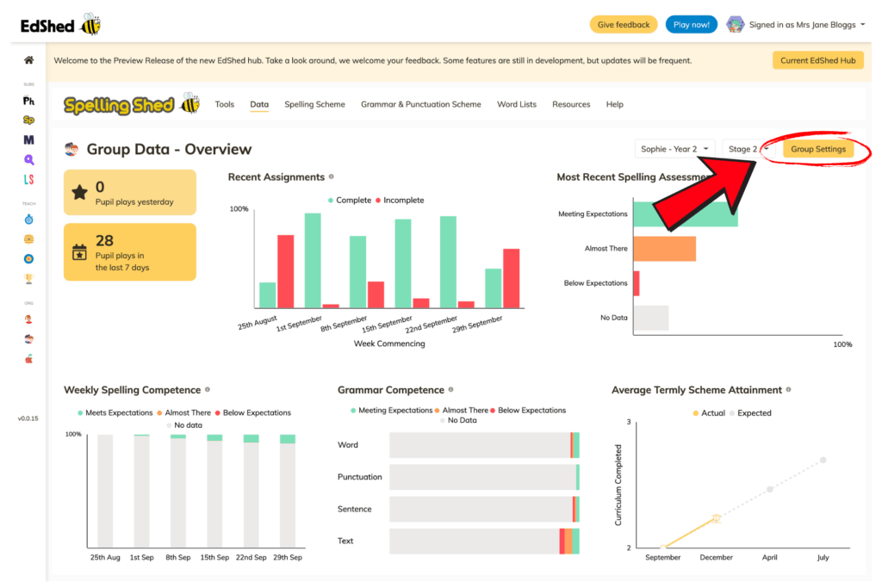The image size is (882, 588).
Task: Open the 'LS' sidebar icon
Action: click(x=28, y=179)
